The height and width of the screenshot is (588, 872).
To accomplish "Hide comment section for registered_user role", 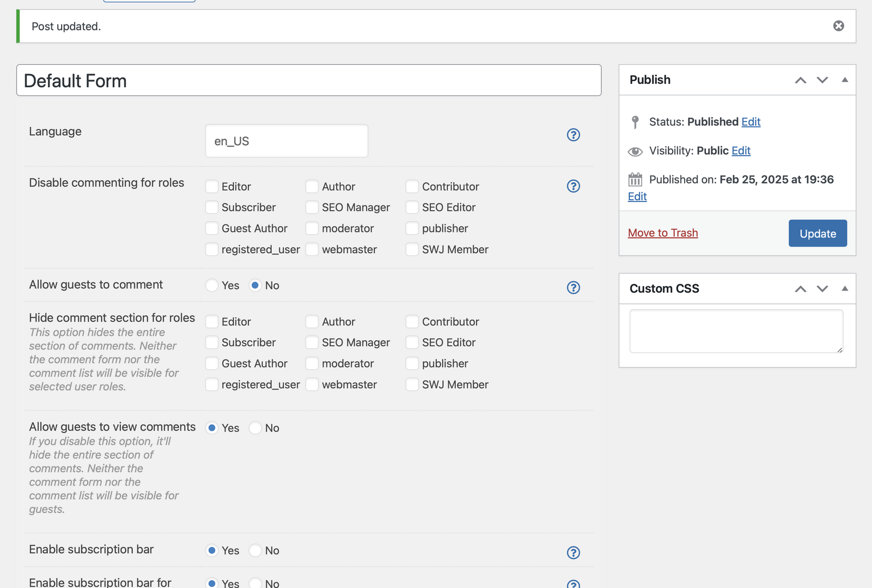I will [212, 384].
